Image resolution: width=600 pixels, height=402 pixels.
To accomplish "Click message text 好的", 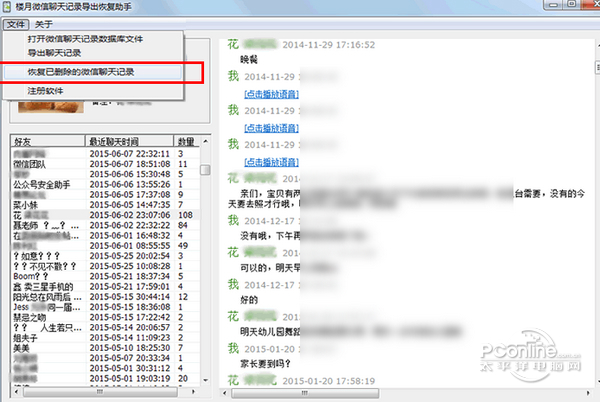I will pyautogui.click(x=249, y=300).
